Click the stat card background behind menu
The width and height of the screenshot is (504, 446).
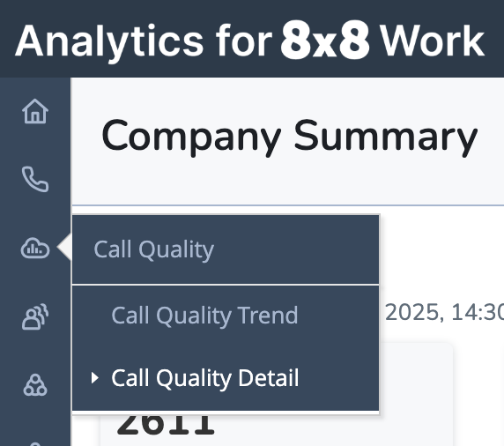click(416, 396)
